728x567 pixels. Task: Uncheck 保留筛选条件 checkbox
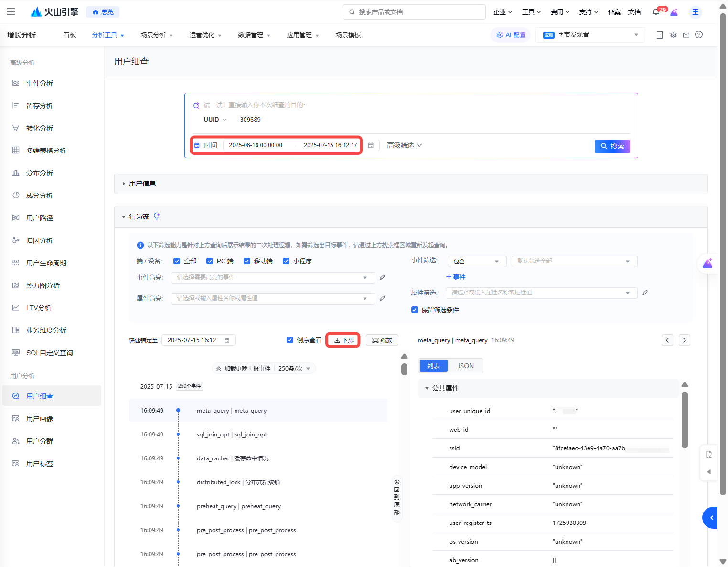point(415,310)
